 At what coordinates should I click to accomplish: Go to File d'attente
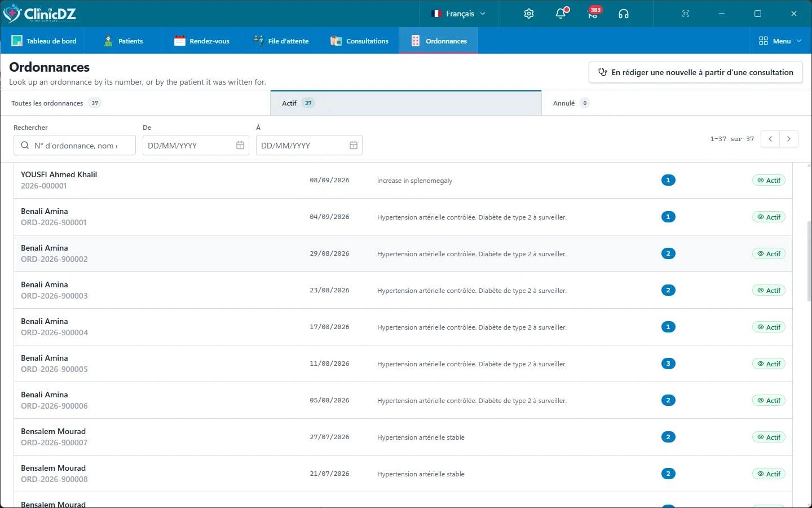[x=281, y=41]
